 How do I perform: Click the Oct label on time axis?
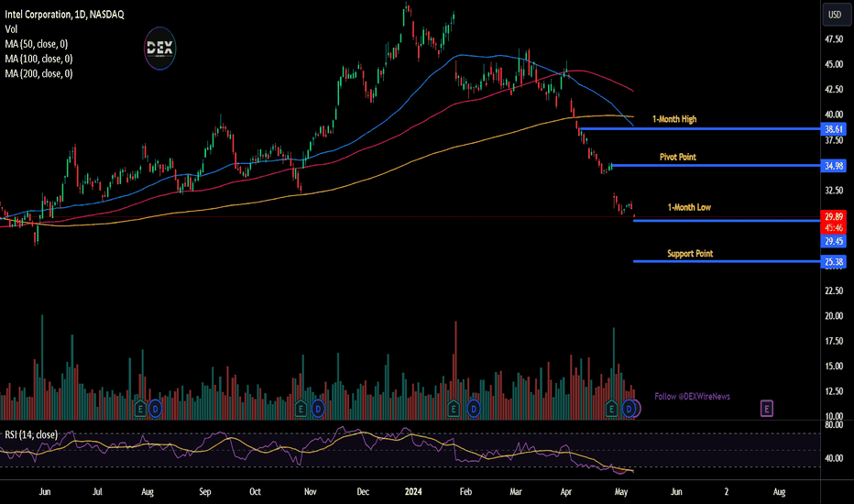pos(255,491)
